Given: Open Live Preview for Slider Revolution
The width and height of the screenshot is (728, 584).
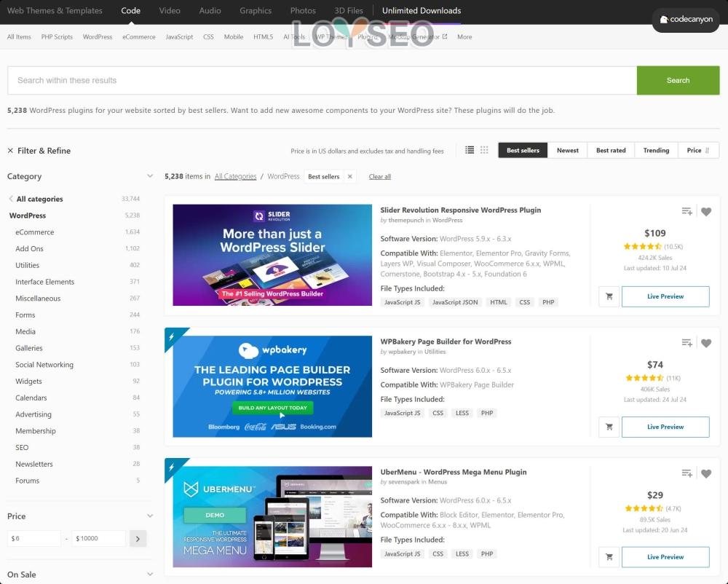Looking at the screenshot, I should (665, 296).
